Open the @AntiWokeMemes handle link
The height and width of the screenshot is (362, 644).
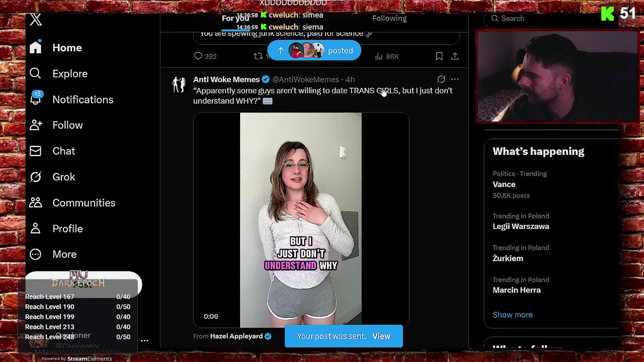[x=305, y=79]
